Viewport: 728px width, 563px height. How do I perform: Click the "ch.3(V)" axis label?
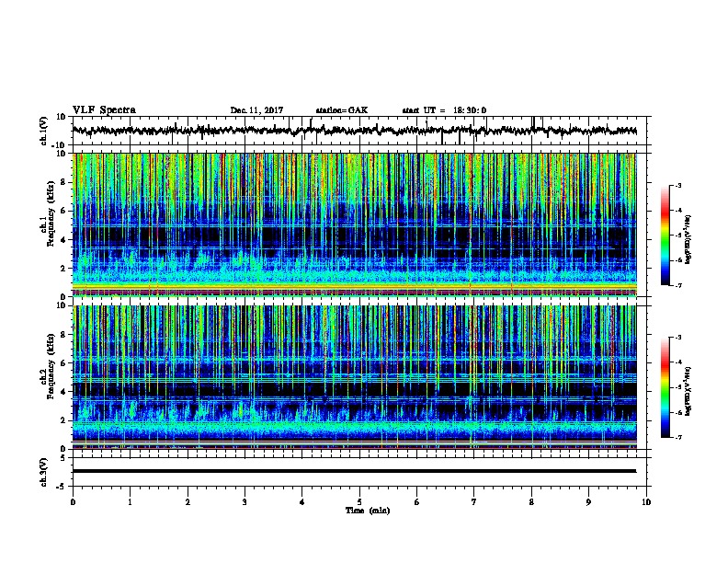click(43, 473)
